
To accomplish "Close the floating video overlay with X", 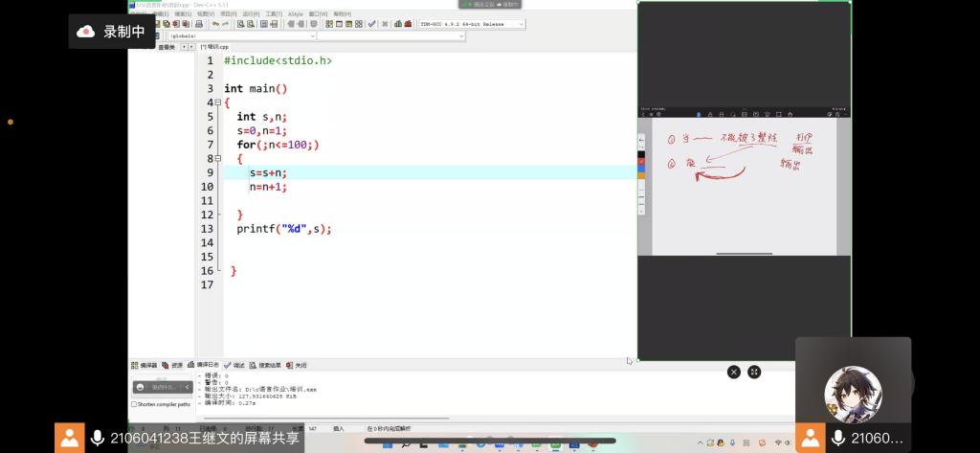I will tap(733, 372).
